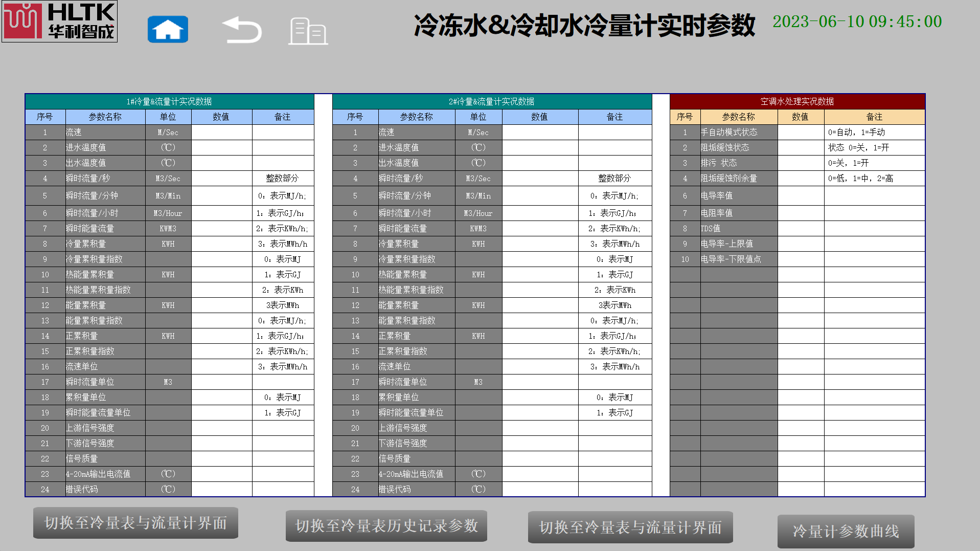The image size is (980, 551).
Task: Click 流速 value cell in 1# table
Action: click(221, 132)
